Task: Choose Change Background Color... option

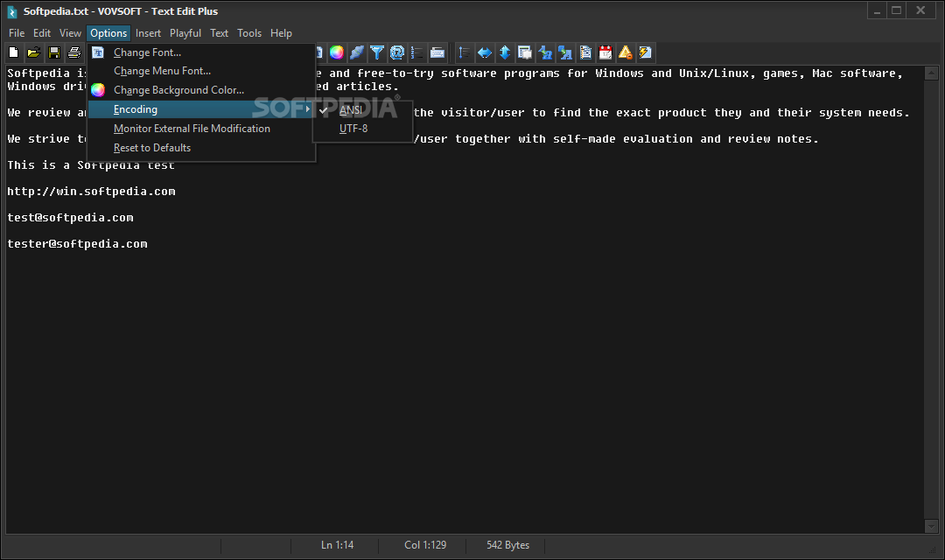Action: pos(201,90)
